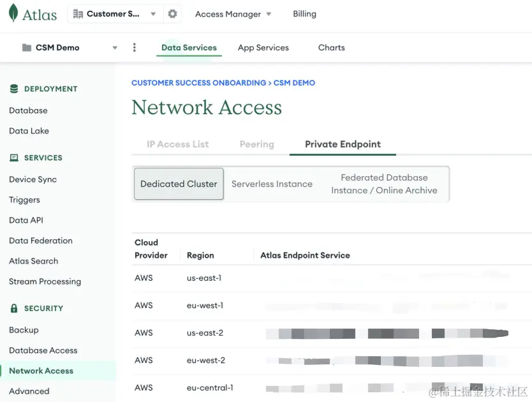Screen dimensions: 532x402
Task: Click the Network Access page heading
Action: pos(207,107)
